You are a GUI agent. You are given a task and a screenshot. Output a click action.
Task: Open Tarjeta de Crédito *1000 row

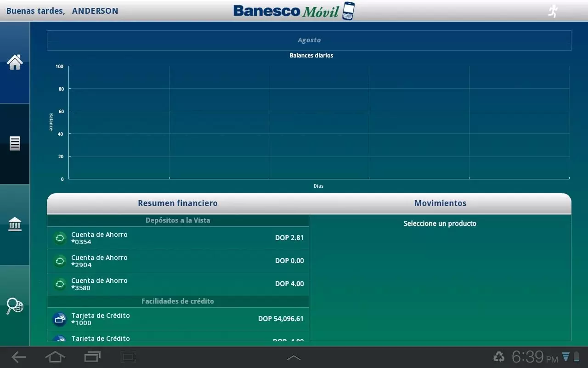(x=178, y=319)
